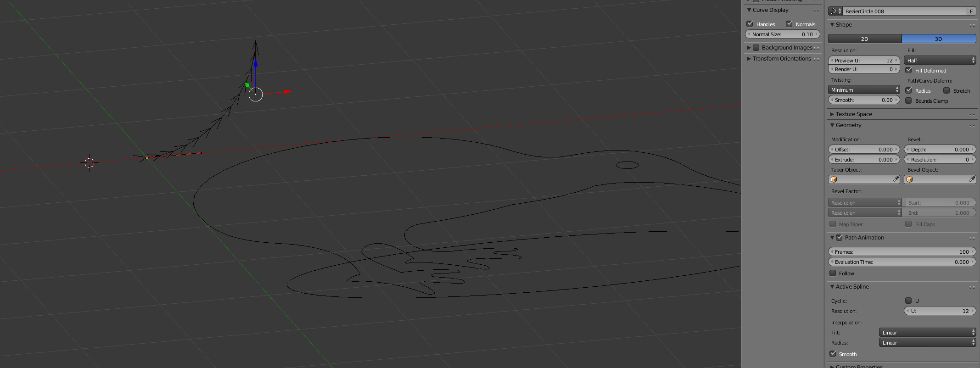This screenshot has height=368, width=980.
Task: Click the Bevel Object cube icon
Action: [910, 179]
